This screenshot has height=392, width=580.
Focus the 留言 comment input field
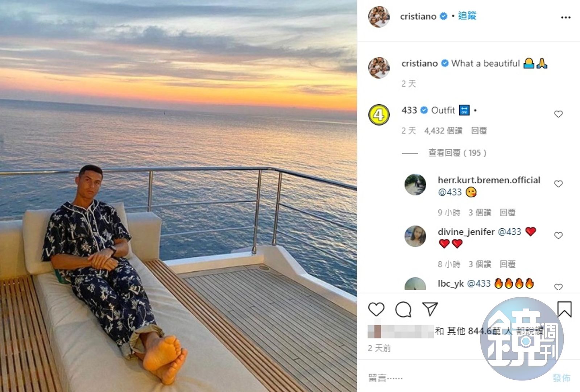click(457, 378)
